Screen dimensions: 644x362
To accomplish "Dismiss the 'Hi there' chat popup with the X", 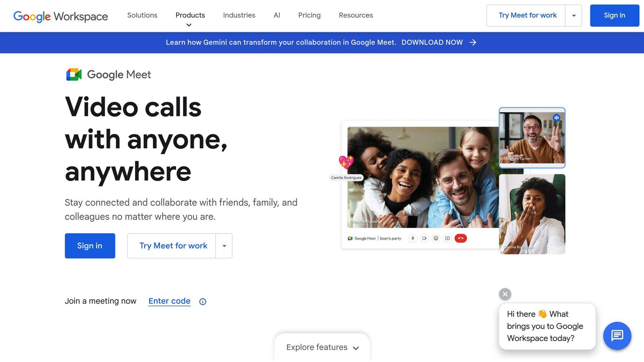I will (504, 294).
